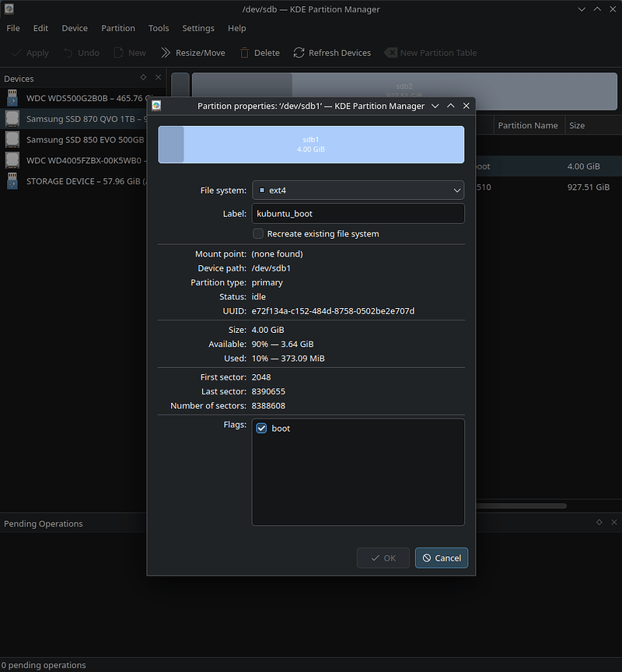Open the Partition menu

point(118,28)
